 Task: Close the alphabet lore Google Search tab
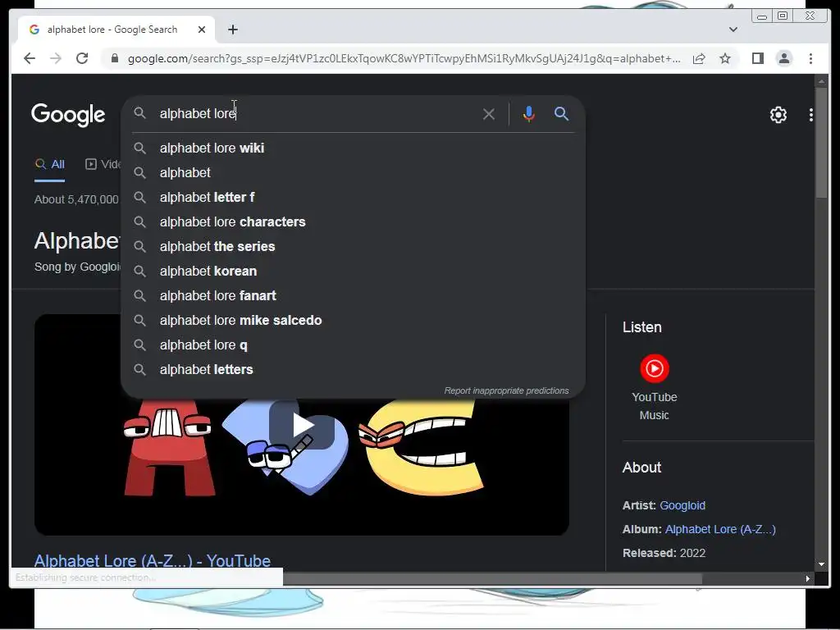click(x=202, y=30)
